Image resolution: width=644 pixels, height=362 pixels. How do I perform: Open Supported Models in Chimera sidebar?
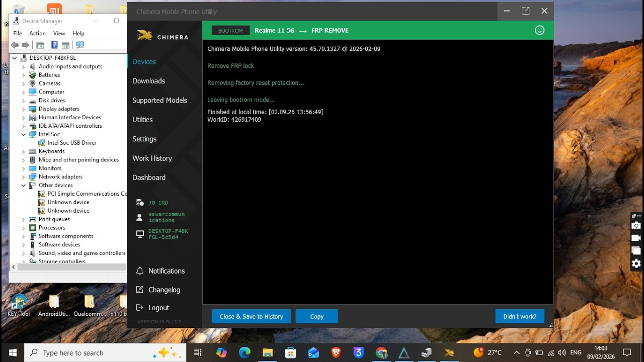coord(159,100)
